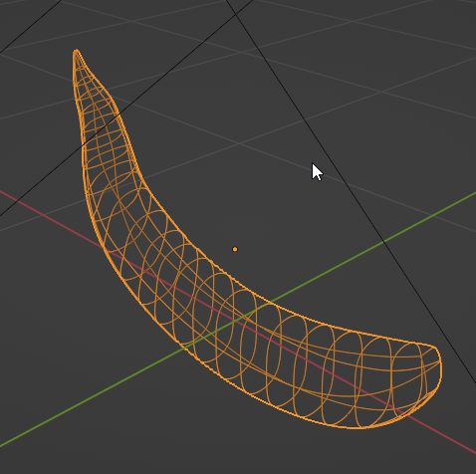The width and height of the screenshot is (476, 474).
Task: Click the orange object origin dot
Action: point(235,249)
